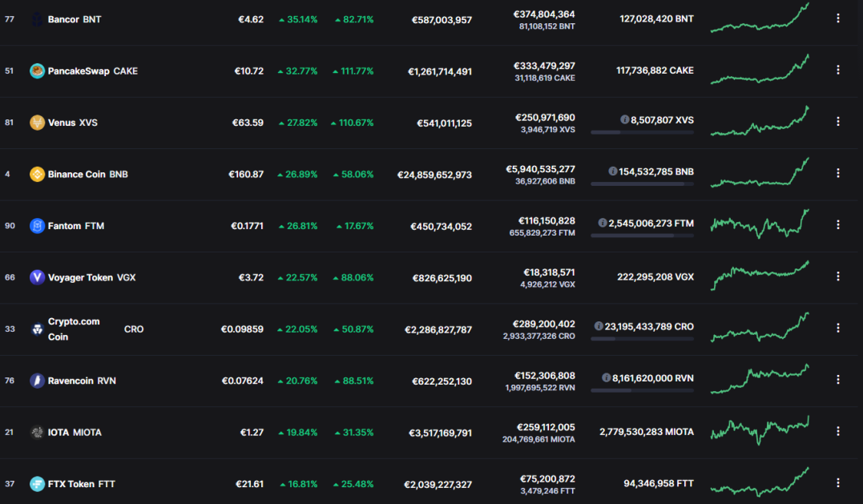Click the FTX Token 7-day price chart
Image resolution: width=863 pixels, height=504 pixels.
tap(760, 482)
